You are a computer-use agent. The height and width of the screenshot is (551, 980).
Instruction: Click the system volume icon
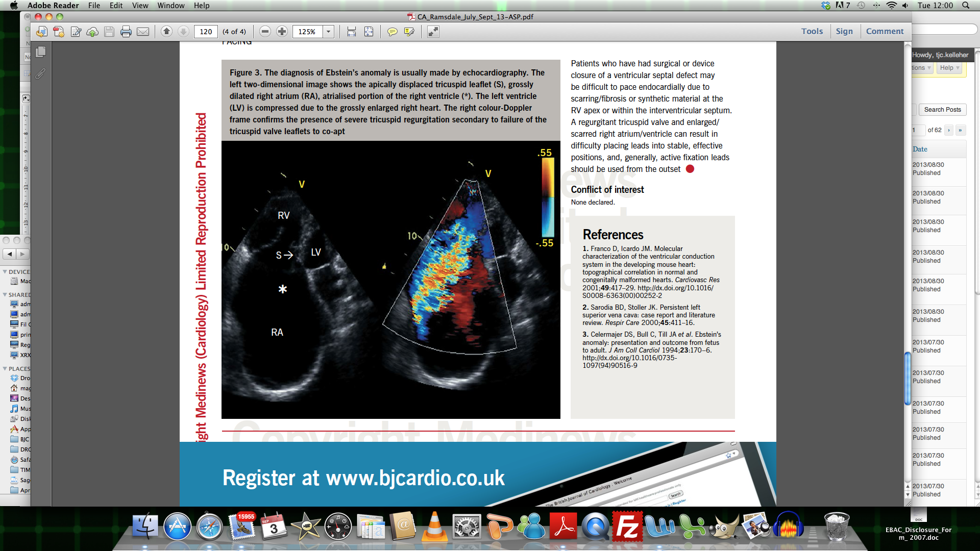(x=905, y=6)
